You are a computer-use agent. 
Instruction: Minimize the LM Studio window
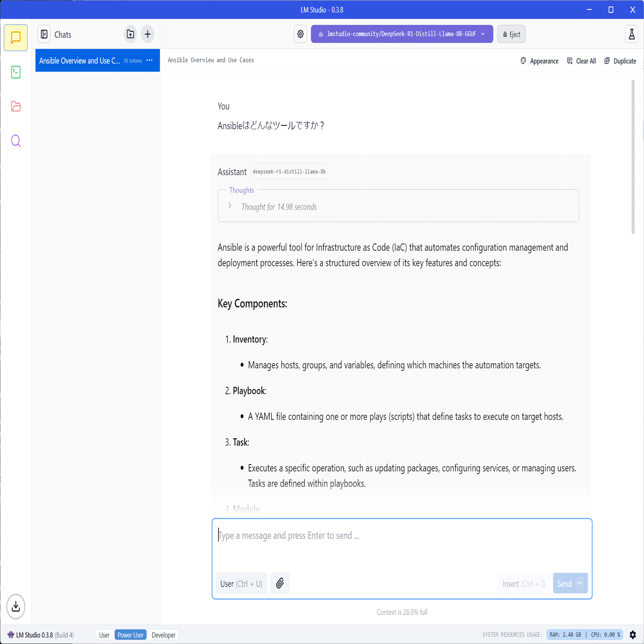click(x=589, y=9)
